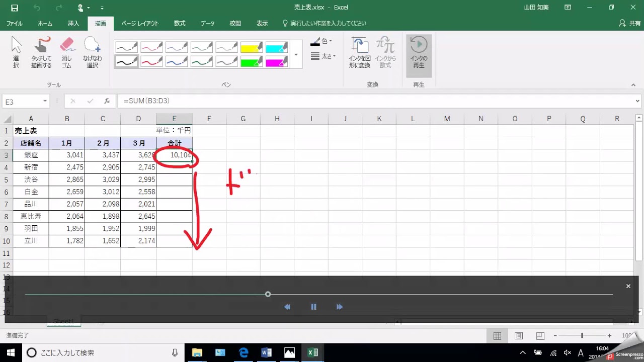Select the thick blue pen in bottom row
Screen dimensions: 644x362
(177, 61)
